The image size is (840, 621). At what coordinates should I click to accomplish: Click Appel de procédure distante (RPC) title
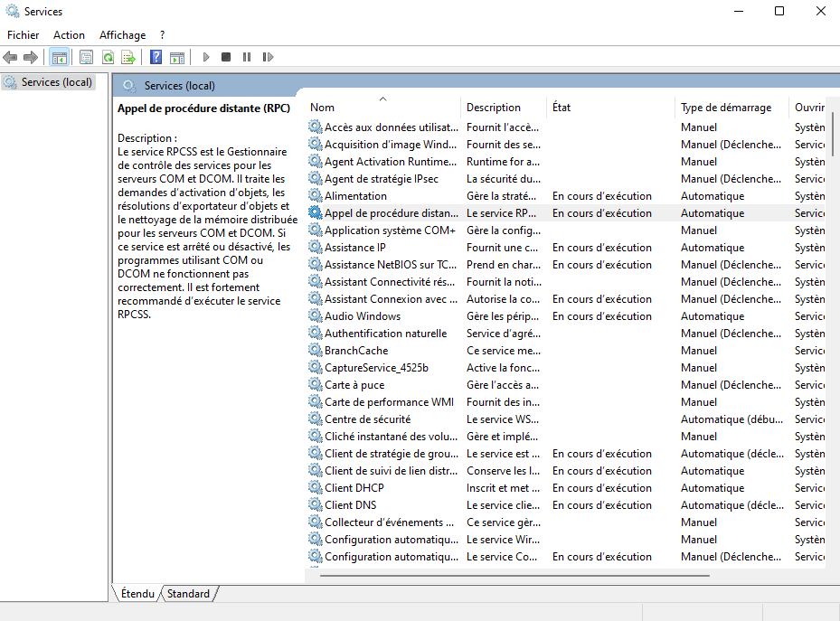203,108
